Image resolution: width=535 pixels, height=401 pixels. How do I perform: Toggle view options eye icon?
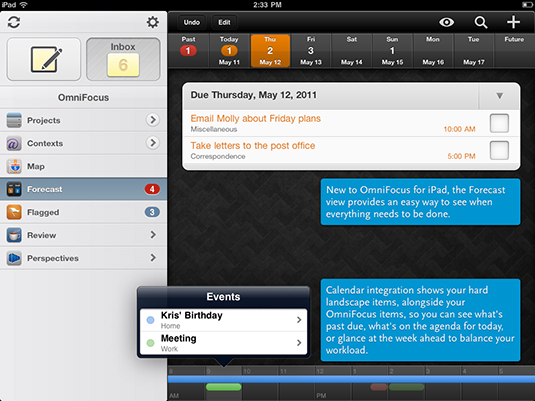446,22
